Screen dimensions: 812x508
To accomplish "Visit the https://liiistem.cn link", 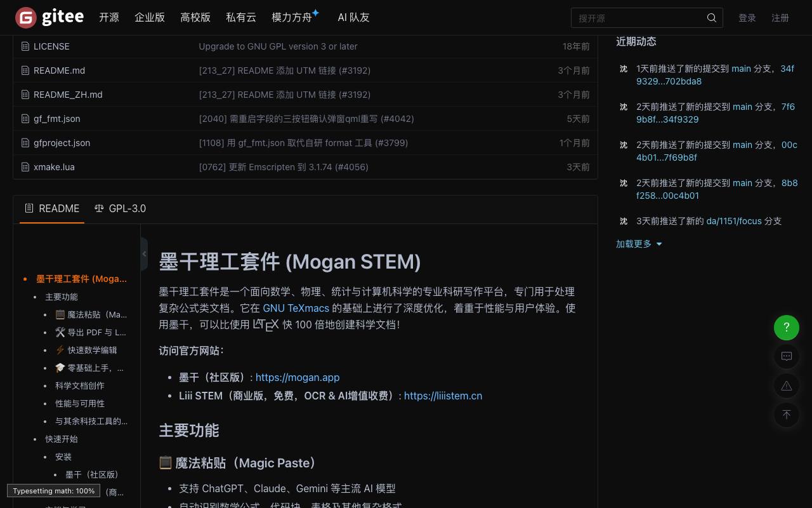I will click(x=443, y=396).
